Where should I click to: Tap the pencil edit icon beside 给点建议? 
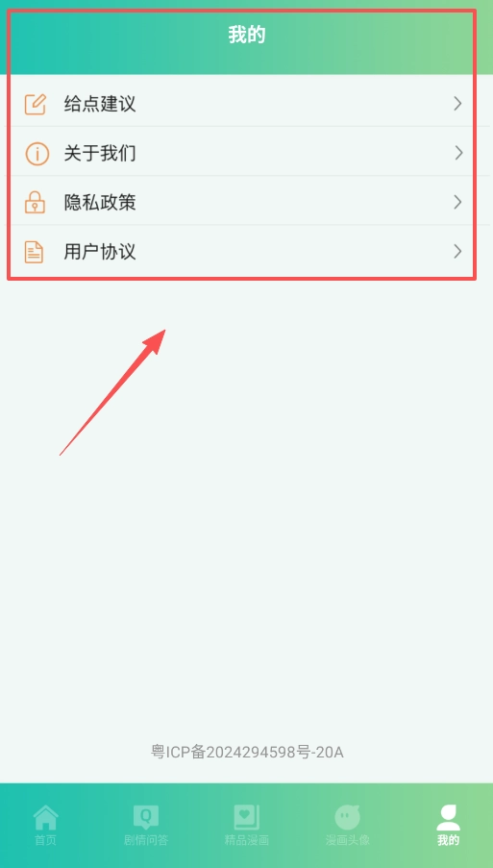point(35,104)
